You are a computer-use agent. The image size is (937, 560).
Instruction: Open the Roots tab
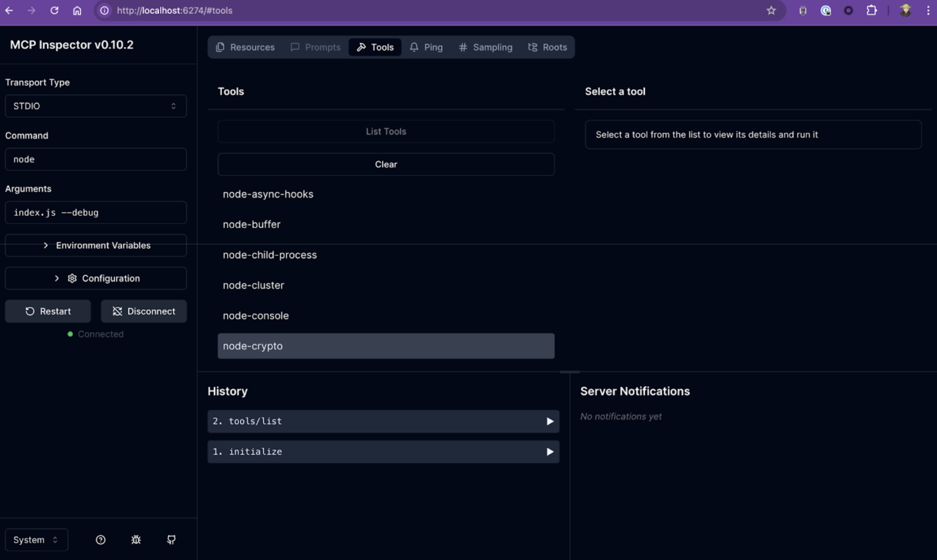coord(547,47)
